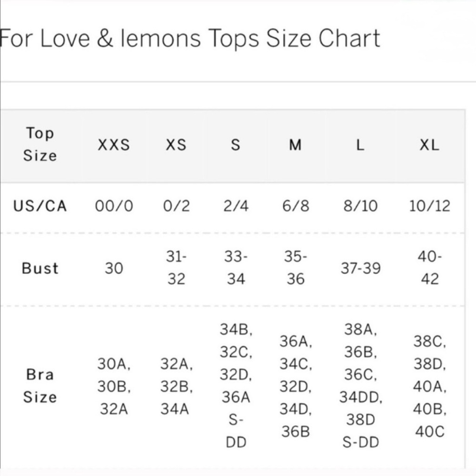Click the 'Bra Size' row label
476x476 pixels.
click(40, 386)
